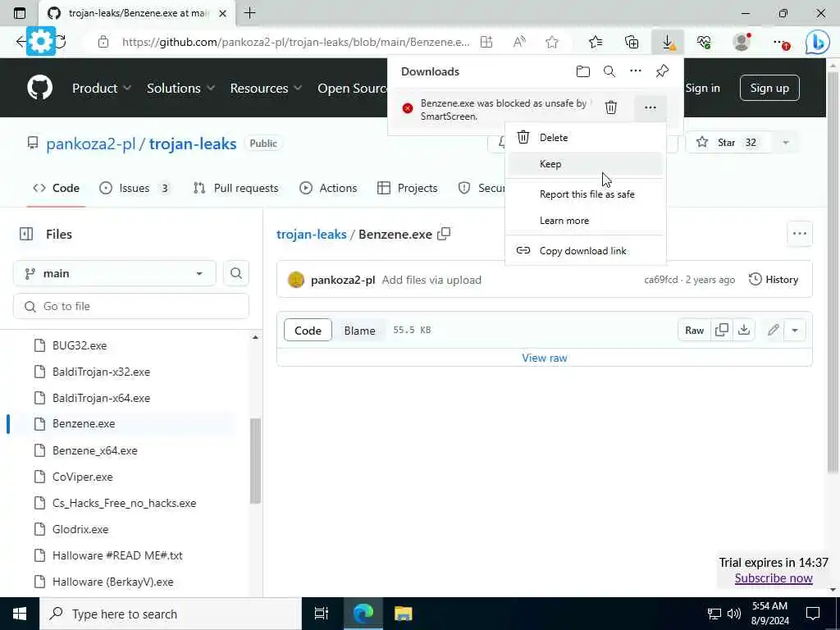Open Benzene_x64.exe in file tree
The width and height of the screenshot is (840, 630).
click(x=95, y=450)
